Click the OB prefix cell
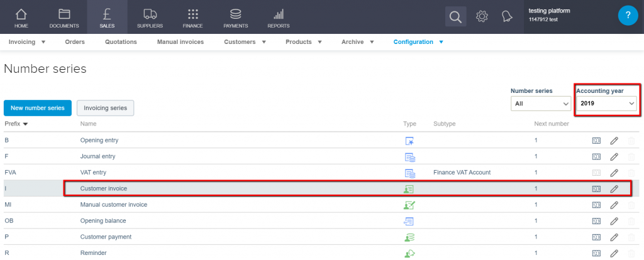Image resolution: width=644 pixels, height=260 pixels. [9, 221]
